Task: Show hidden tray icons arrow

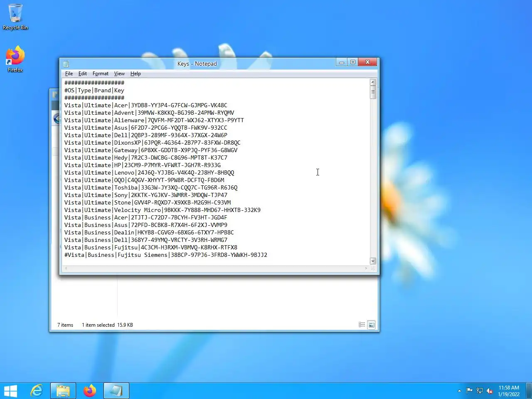Action: [459, 391]
